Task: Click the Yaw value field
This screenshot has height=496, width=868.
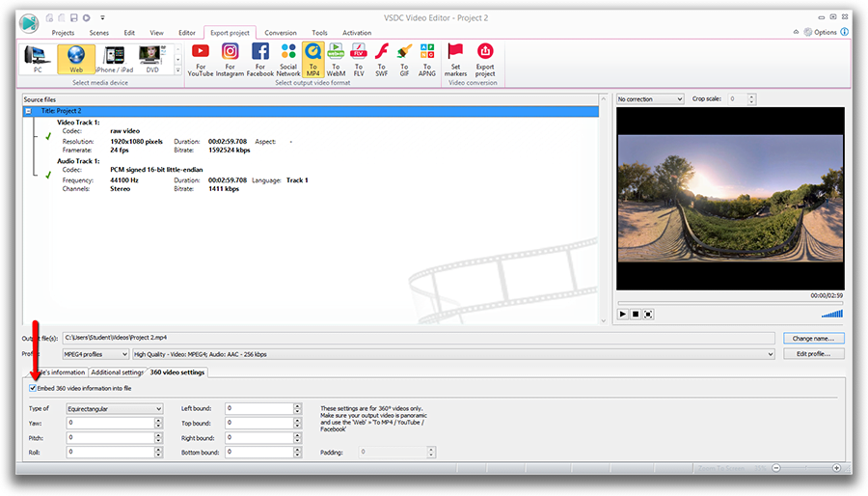Action: coord(110,423)
